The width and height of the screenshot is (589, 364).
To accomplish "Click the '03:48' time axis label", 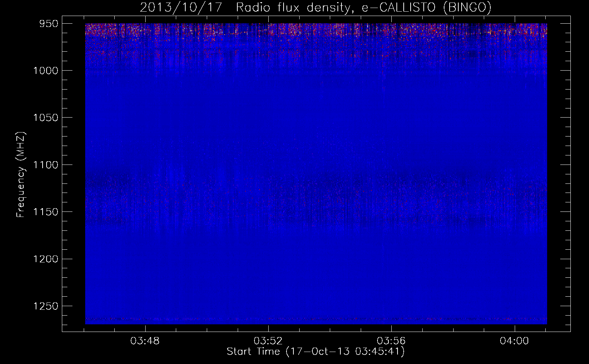I will pyautogui.click(x=145, y=341).
